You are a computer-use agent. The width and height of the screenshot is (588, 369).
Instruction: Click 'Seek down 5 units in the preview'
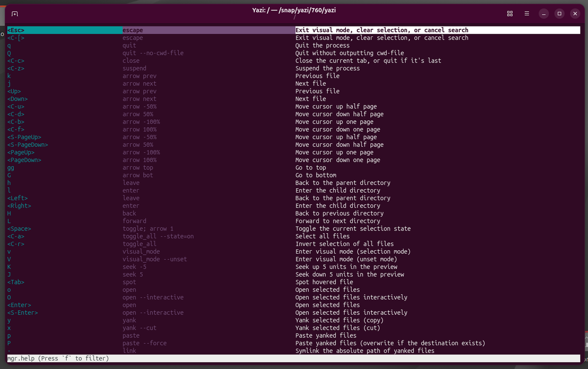coord(350,274)
